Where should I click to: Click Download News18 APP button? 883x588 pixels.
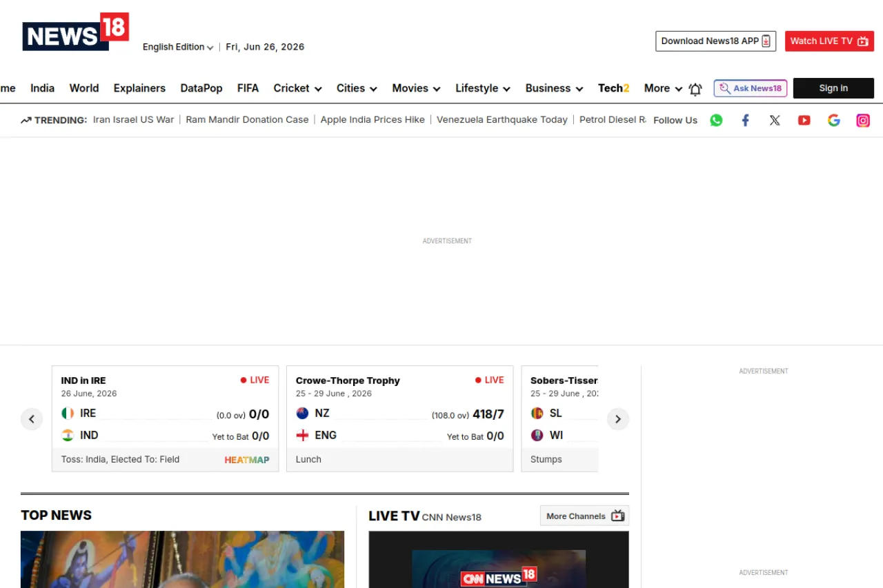715,41
